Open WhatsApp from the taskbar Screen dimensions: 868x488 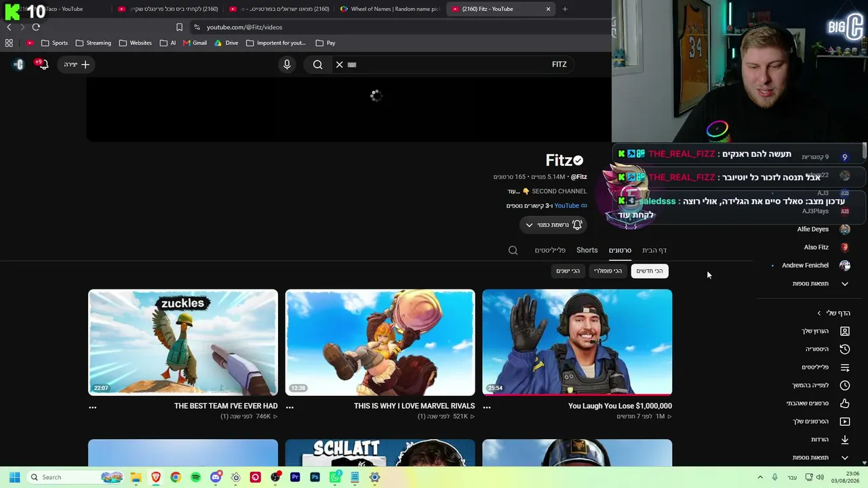tap(335, 477)
